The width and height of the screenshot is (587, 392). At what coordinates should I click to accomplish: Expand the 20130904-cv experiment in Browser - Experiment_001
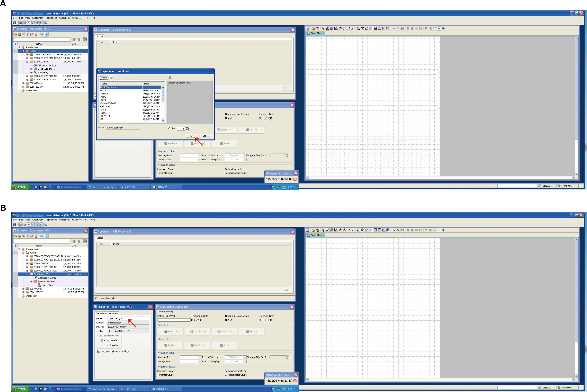pyautogui.click(x=23, y=289)
